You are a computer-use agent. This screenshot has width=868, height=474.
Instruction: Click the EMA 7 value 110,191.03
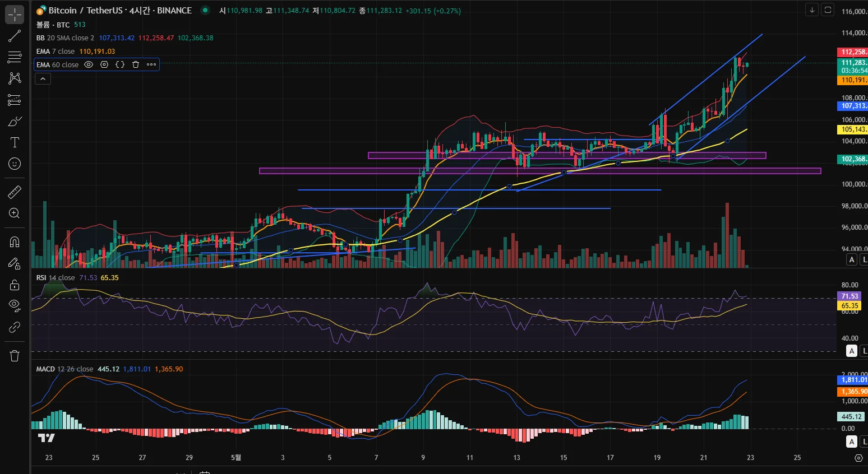[x=97, y=52]
